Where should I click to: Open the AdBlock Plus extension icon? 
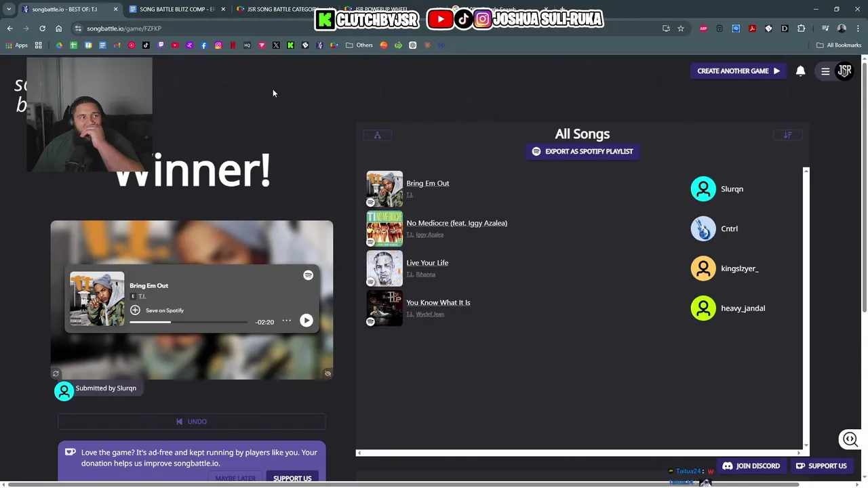(703, 28)
